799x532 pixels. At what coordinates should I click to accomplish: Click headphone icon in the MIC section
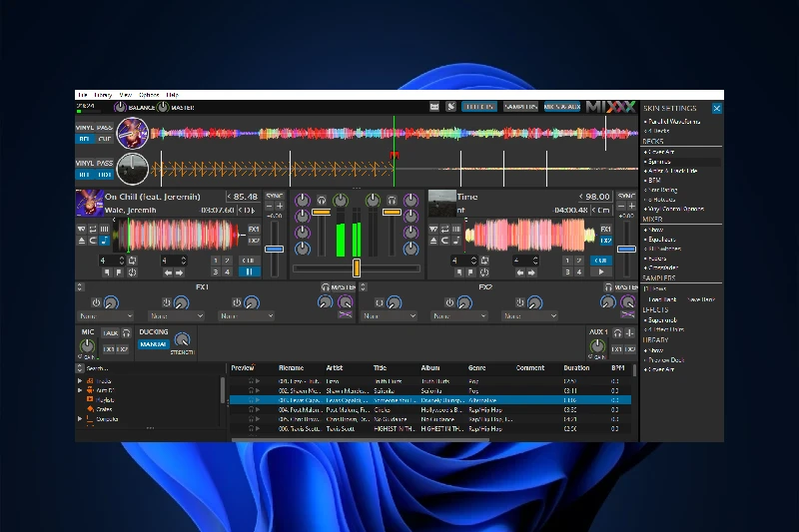pos(127,332)
